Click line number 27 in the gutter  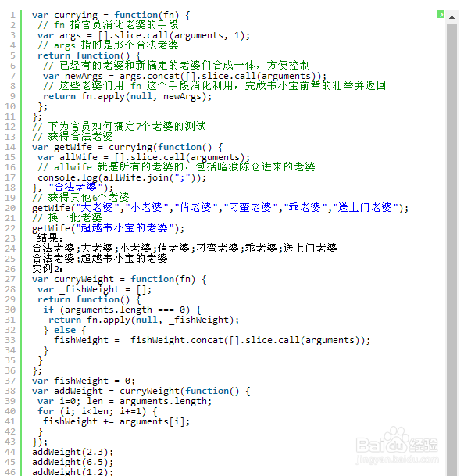click(x=10, y=279)
